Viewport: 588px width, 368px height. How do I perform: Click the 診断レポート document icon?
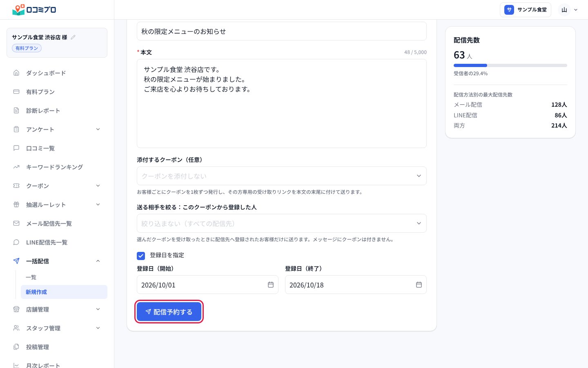(16, 110)
